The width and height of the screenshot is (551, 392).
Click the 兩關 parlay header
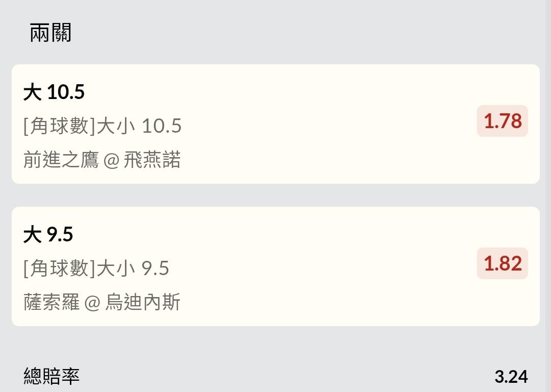(x=50, y=33)
